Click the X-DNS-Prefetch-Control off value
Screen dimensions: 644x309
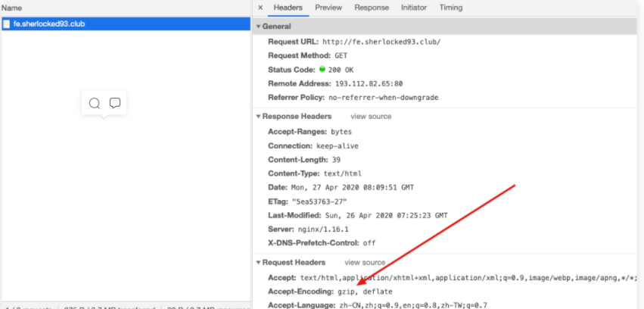[369, 243]
